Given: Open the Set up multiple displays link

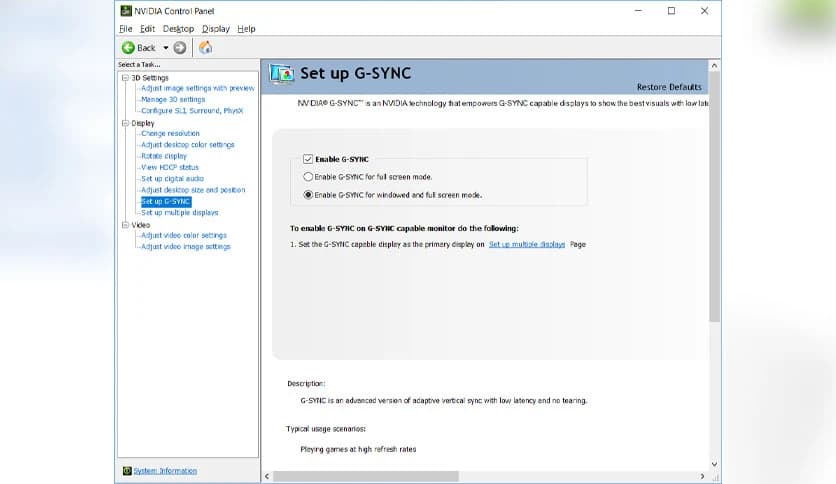Looking at the screenshot, I should pos(526,244).
